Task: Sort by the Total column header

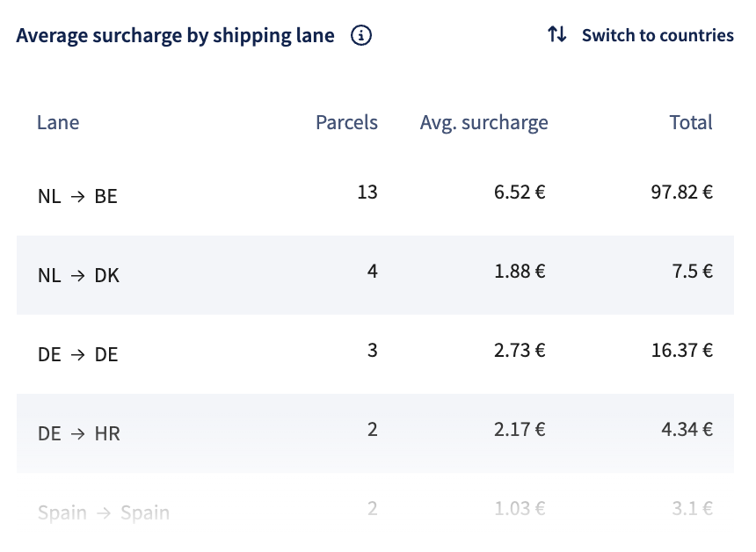Action: pyautogui.click(x=691, y=122)
